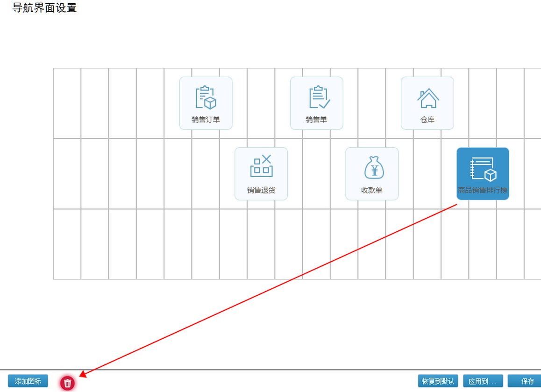Click empty third-row cell below 销售退货
This screenshot has height=392, width=541.
pos(261,244)
